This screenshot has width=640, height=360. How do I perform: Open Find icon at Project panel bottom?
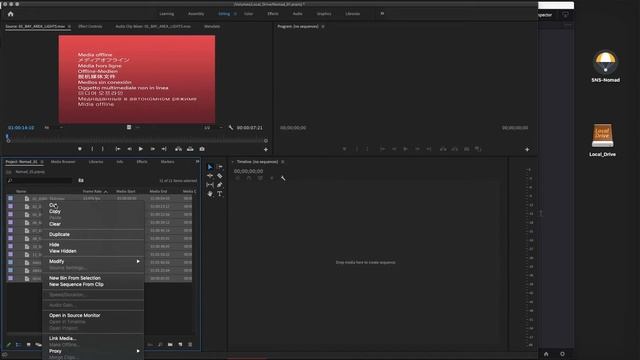click(160, 344)
